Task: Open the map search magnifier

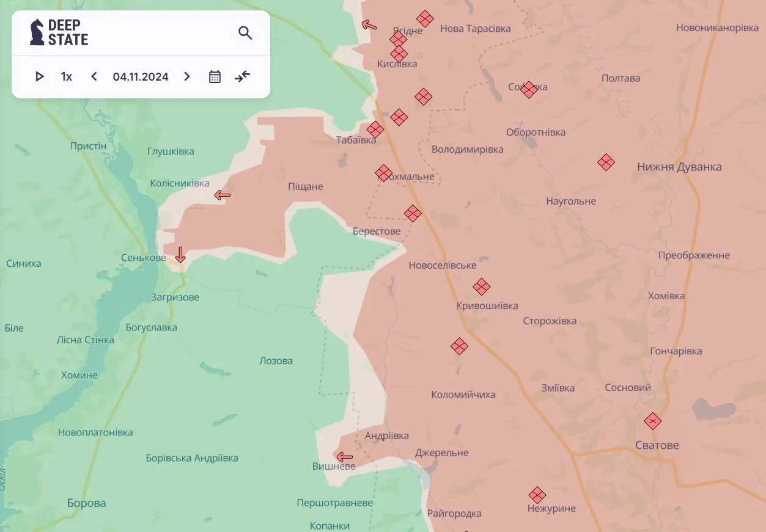Action: point(245,33)
